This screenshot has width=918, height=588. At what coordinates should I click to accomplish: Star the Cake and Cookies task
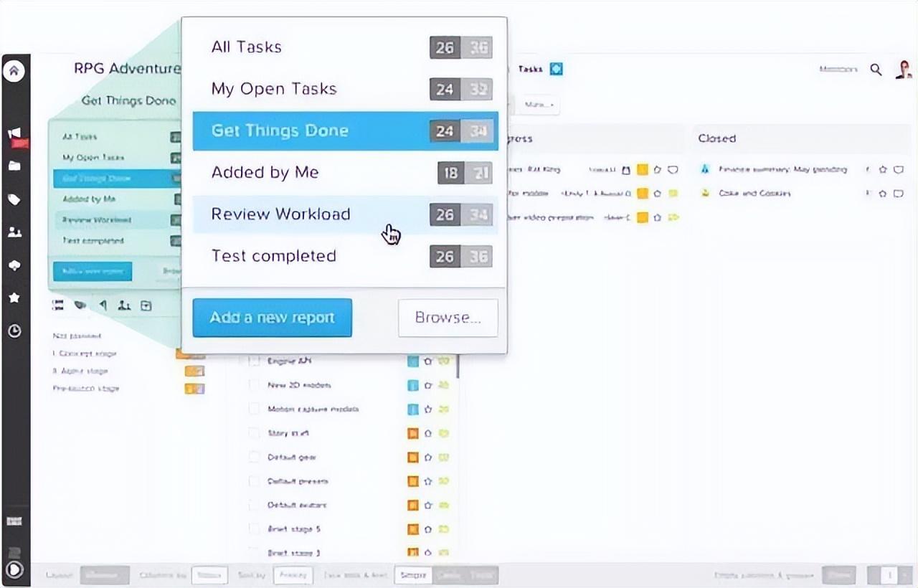[x=883, y=194]
